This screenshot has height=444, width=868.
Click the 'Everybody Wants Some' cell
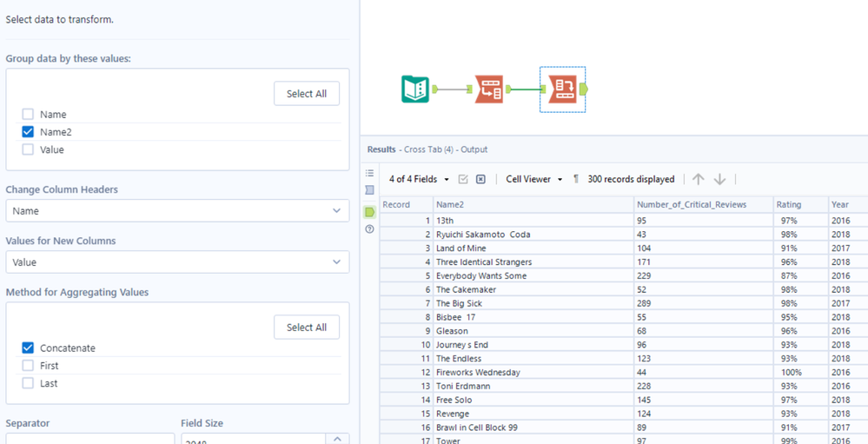click(533, 275)
